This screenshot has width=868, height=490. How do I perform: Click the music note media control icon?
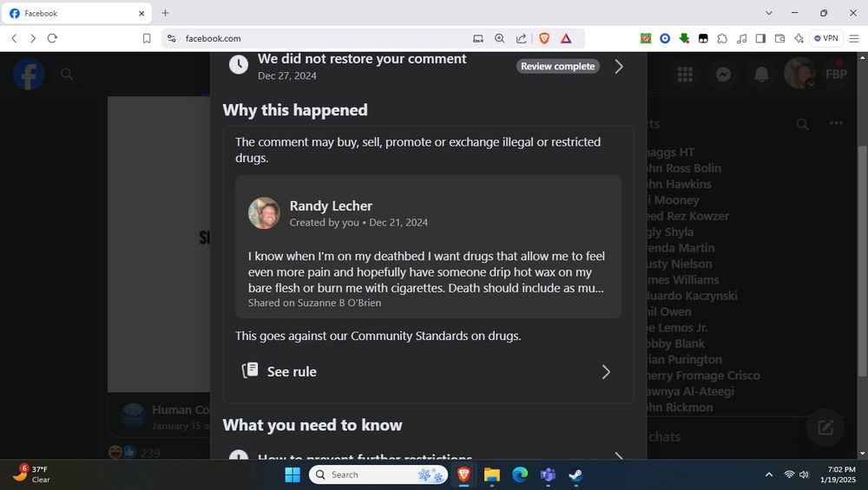pos(742,38)
